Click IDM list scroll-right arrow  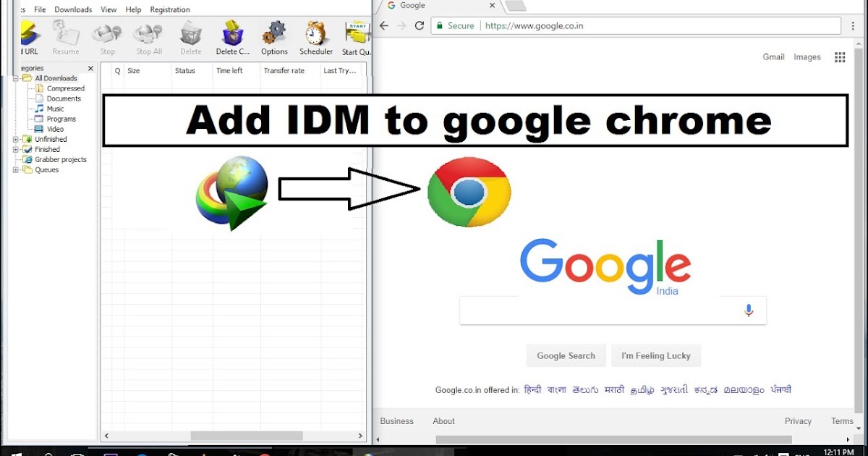click(x=361, y=436)
